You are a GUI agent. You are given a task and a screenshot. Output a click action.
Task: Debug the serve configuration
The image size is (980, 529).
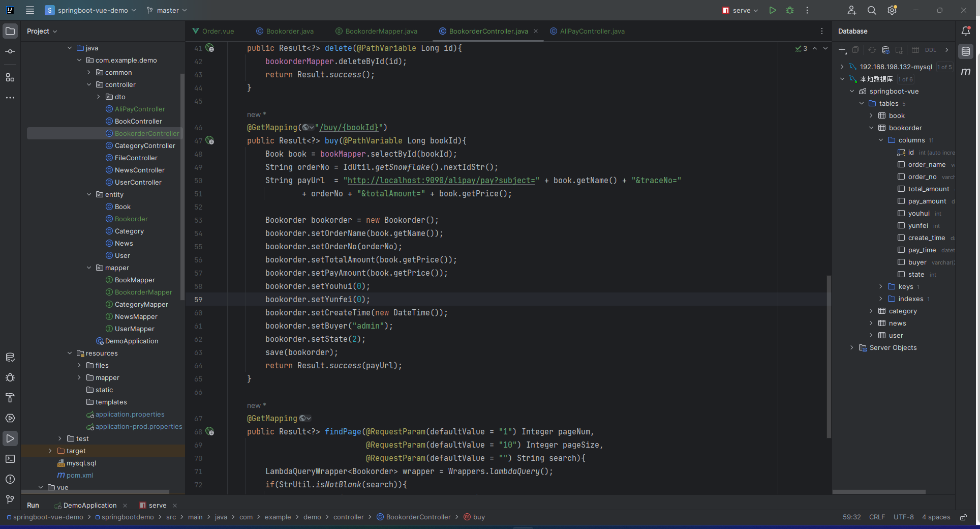tap(790, 10)
